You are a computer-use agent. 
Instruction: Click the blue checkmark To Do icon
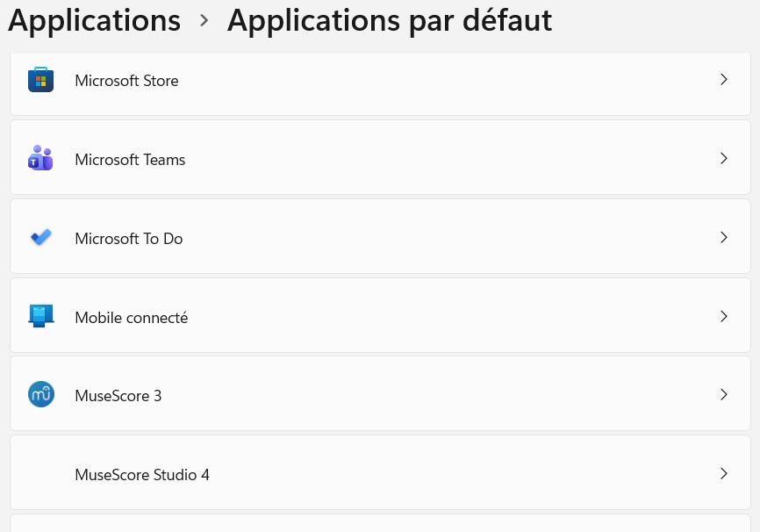(40, 238)
